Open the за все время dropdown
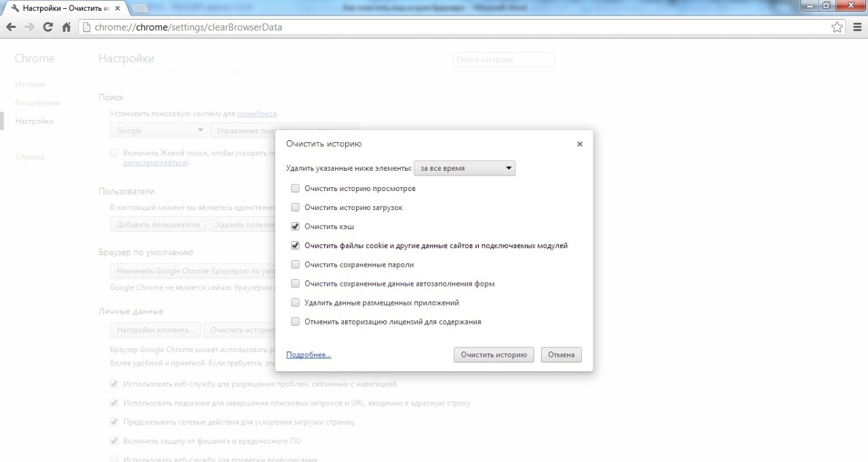Screen dimensions: 868x462 coord(465,168)
